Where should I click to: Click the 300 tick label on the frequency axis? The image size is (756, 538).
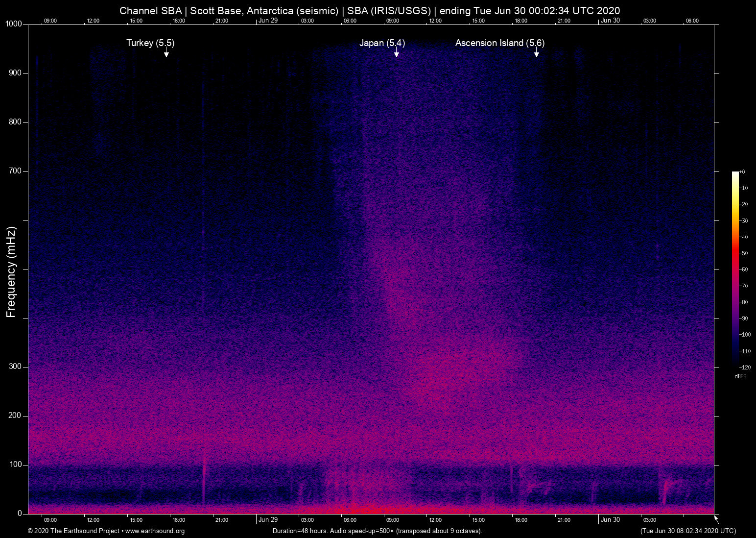pos(15,367)
